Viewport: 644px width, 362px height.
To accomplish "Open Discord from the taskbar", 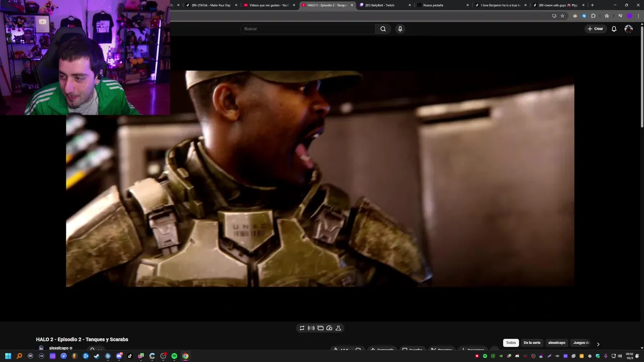I will click(x=119, y=356).
